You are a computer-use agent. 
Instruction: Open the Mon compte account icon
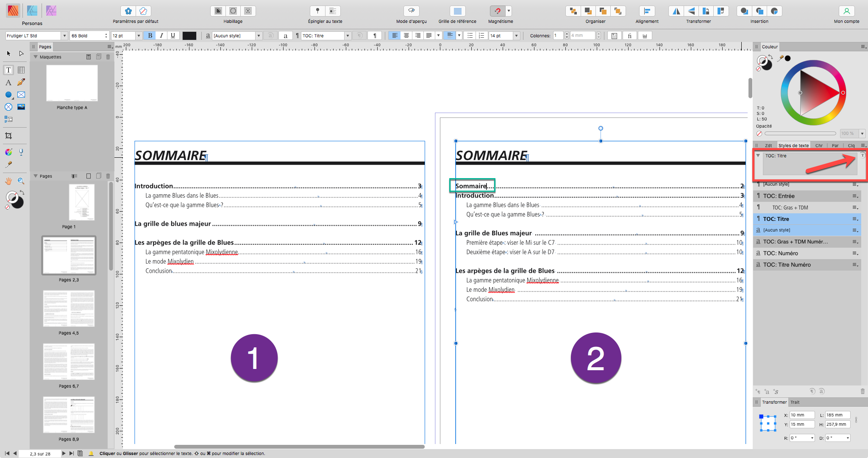[846, 11]
